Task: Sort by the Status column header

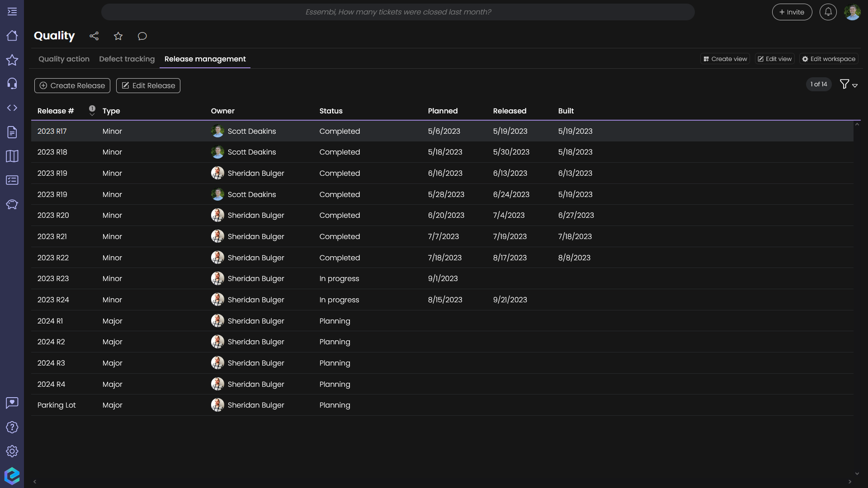Action: tap(331, 111)
